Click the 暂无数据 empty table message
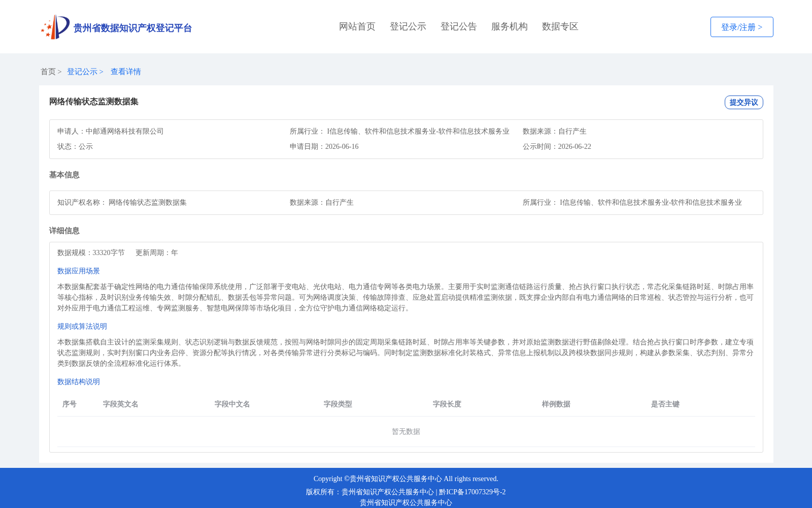Viewport: 812px width, 508px height. pos(406,431)
